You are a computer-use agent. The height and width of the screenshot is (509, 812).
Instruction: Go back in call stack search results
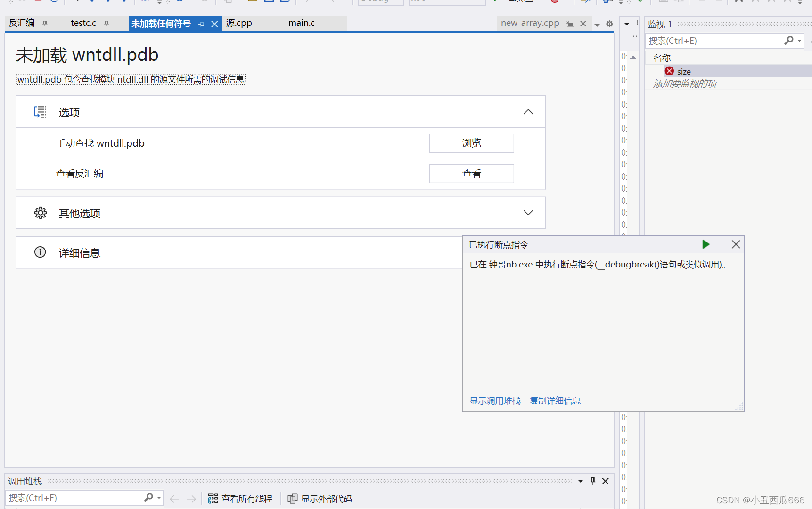[x=174, y=499]
